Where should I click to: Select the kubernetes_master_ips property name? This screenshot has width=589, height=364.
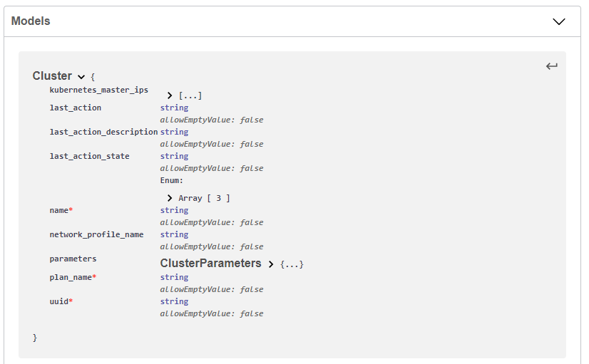tap(98, 90)
